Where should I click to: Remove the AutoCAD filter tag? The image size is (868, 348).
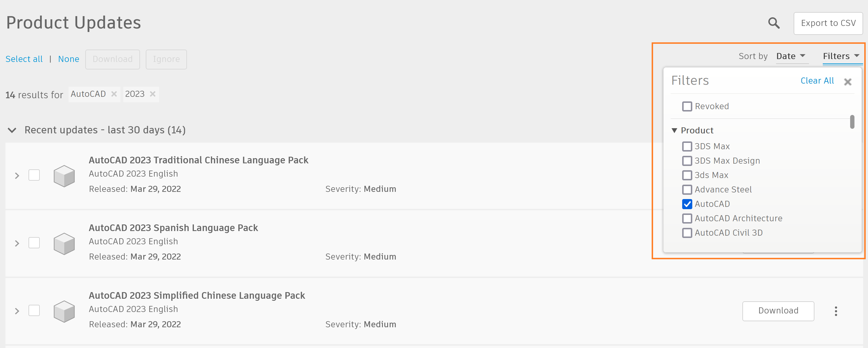114,94
